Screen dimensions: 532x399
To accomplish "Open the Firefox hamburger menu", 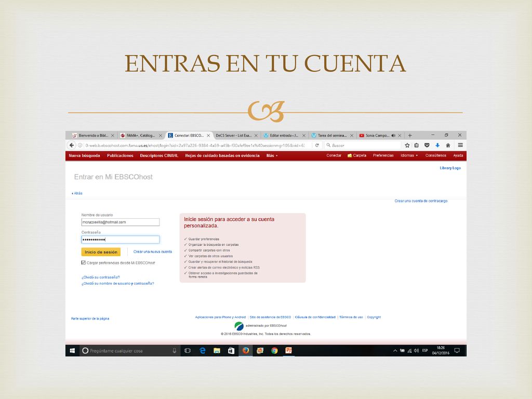I will [460, 145].
